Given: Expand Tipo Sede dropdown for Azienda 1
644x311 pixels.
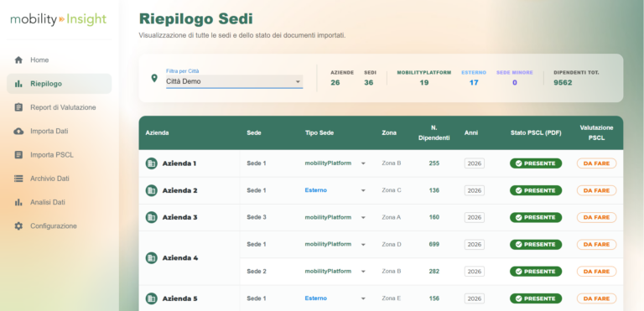Looking at the screenshot, I should point(363,163).
